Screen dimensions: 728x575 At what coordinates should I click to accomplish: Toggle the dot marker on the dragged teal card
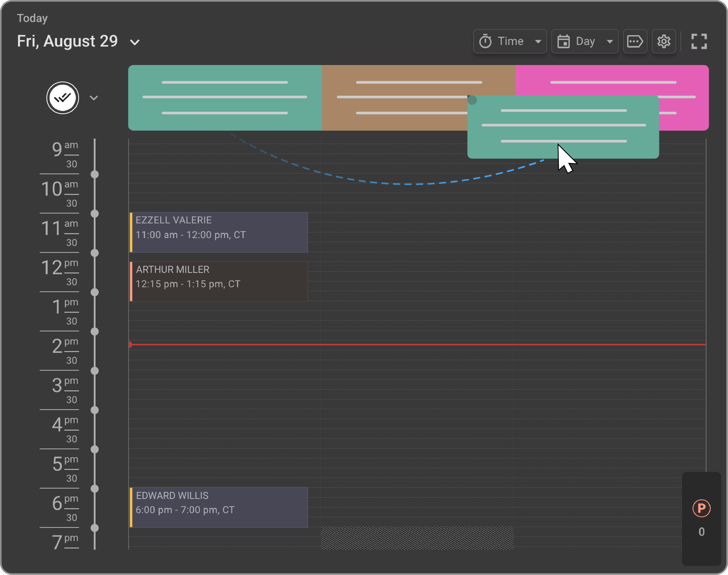coord(472,100)
